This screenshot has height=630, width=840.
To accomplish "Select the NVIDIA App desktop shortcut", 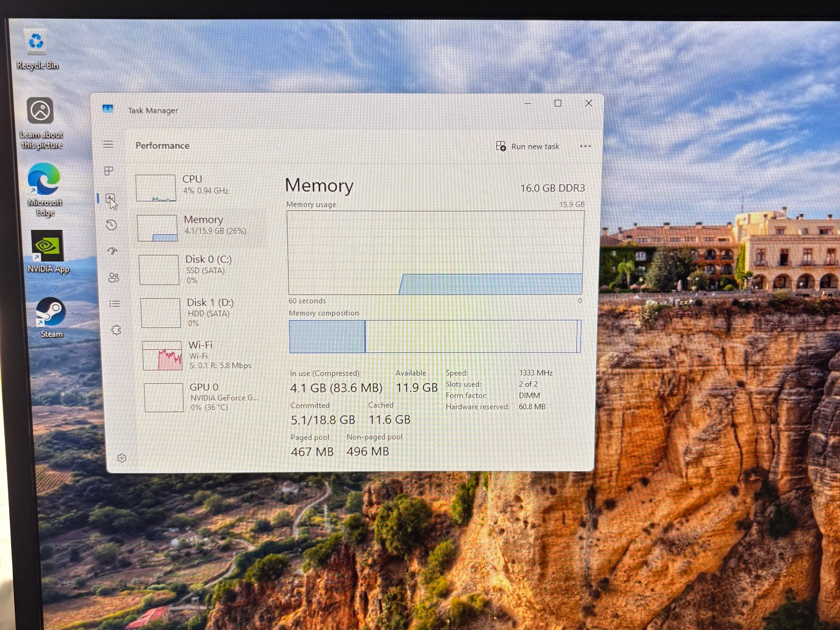I will pos(48,251).
